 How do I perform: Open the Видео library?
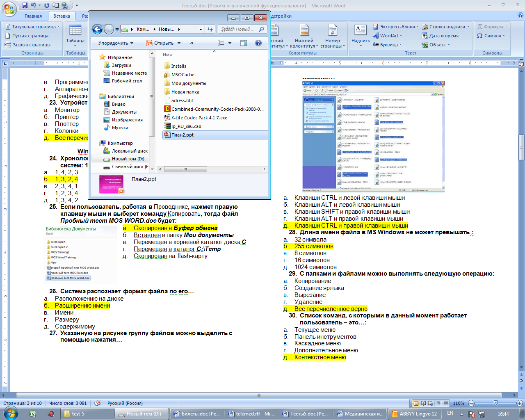tap(119, 104)
